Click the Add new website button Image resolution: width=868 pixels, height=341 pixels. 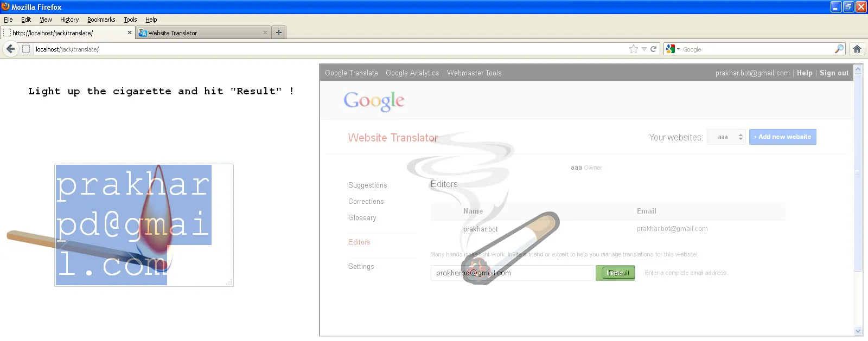click(782, 137)
